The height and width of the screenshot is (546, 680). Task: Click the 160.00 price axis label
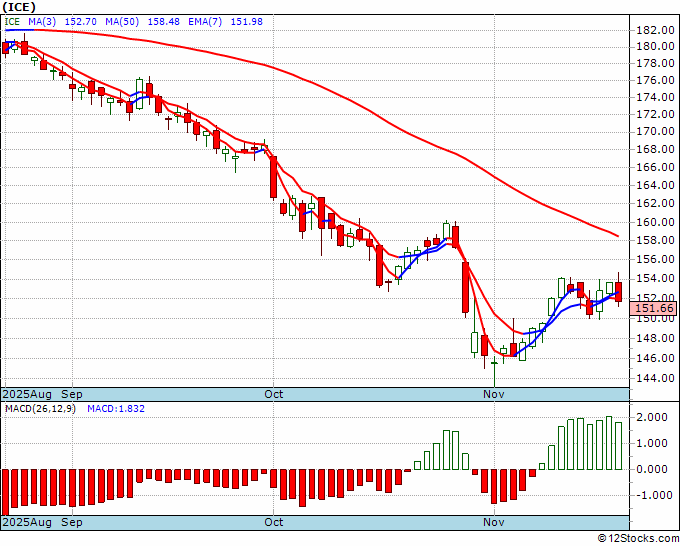click(x=655, y=222)
